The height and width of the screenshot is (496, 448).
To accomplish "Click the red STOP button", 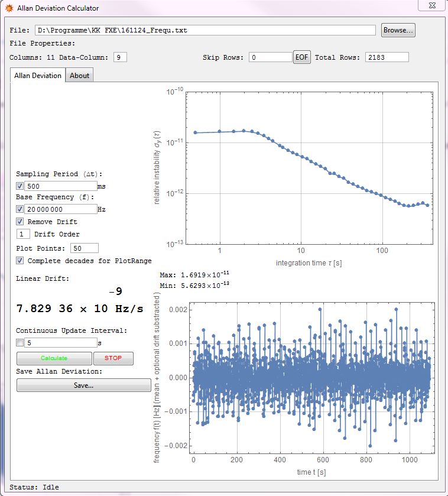I will click(113, 358).
